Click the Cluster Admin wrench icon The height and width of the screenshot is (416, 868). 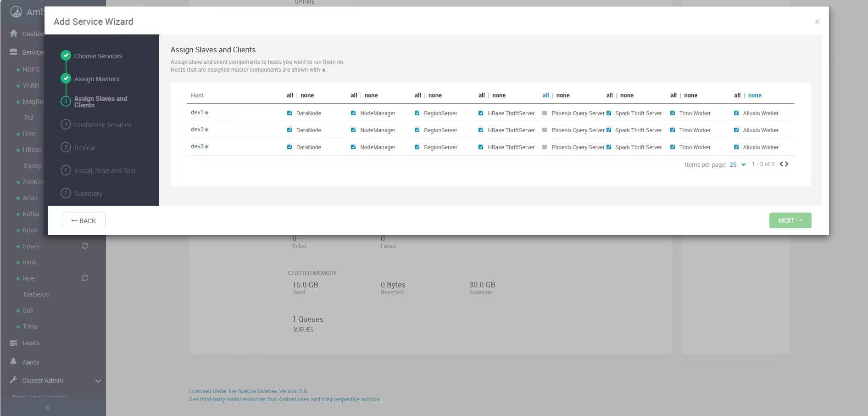pyautogui.click(x=13, y=380)
